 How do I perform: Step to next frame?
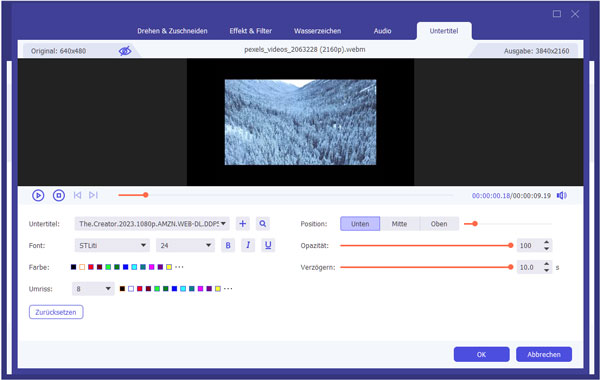tap(93, 195)
